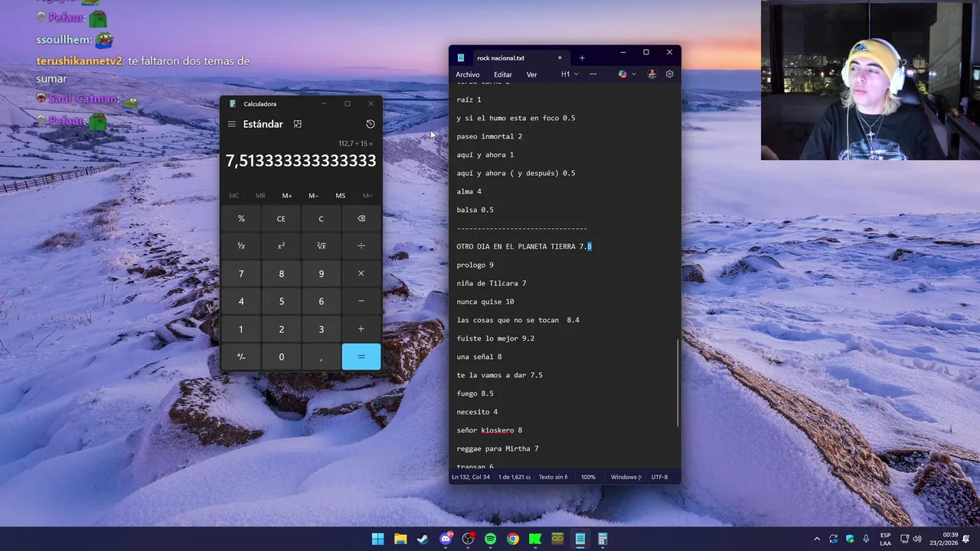Viewport: 980px width, 551px height.
Task: Expand the Copilot dropdown arrow
Action: click(634, 74)
